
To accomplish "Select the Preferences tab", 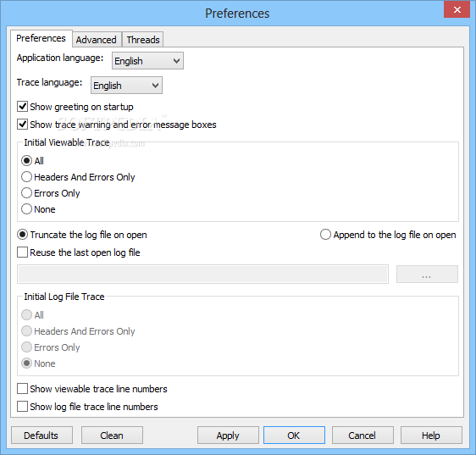I will (42, 38).
